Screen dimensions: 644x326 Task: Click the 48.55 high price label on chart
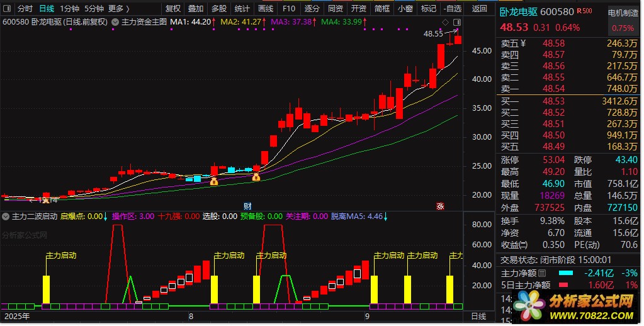pos(433,33)
